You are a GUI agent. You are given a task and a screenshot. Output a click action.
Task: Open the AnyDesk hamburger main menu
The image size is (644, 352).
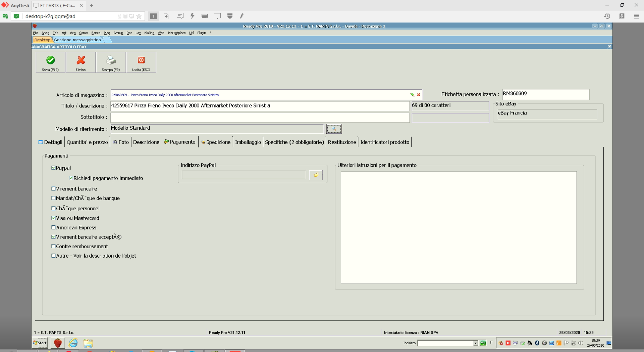636,16
